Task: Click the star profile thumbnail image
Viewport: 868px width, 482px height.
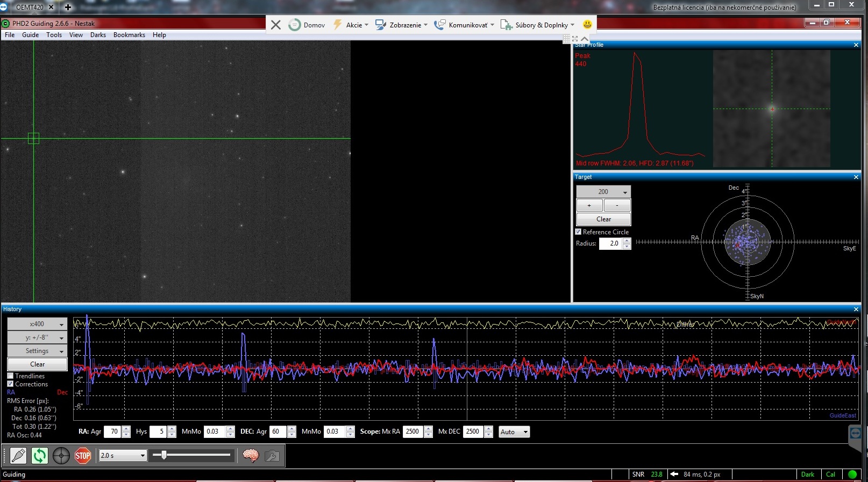Action: [772, 109]
